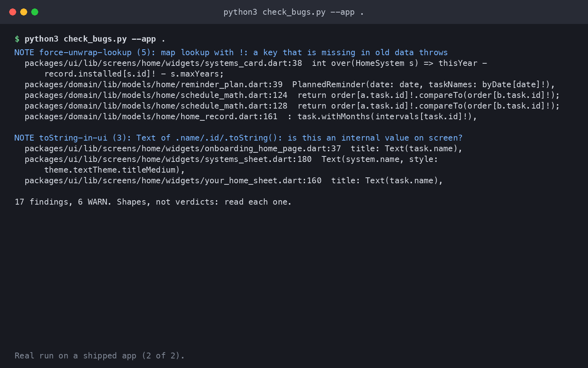The height and width of the screenshot is (368, 588).
Task: Click the schedule_math.dart:128 finding line
Action: [292, 106]
